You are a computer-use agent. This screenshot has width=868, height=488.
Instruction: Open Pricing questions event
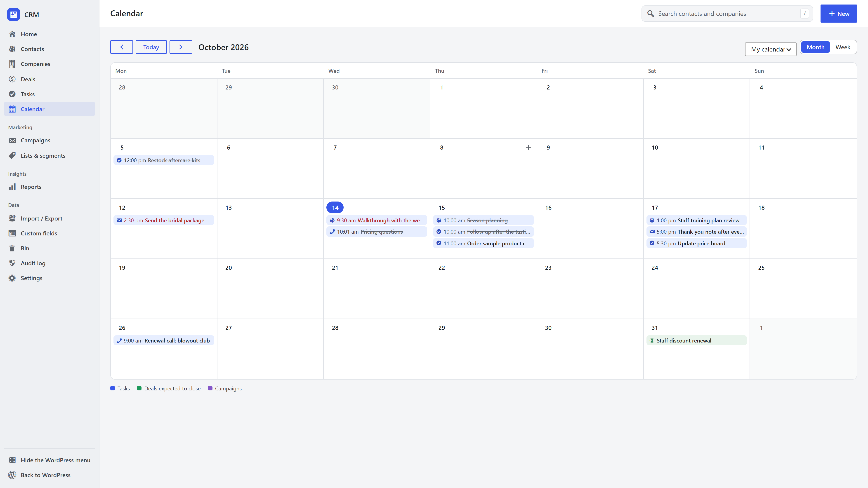pyautogui.click(x=377, y=232)
